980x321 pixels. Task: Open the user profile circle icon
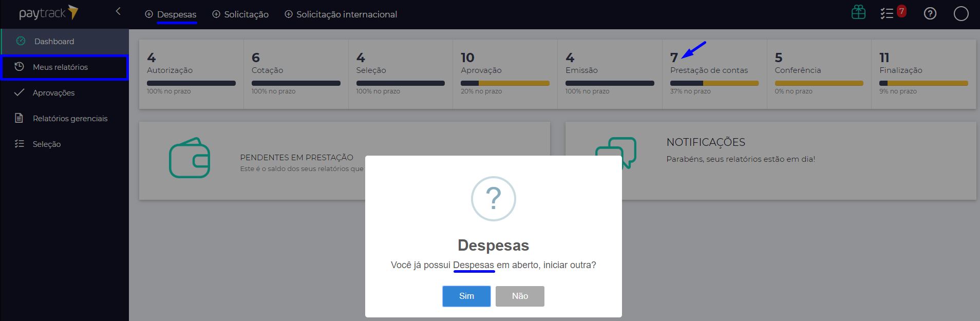click(x=960, y=14)
